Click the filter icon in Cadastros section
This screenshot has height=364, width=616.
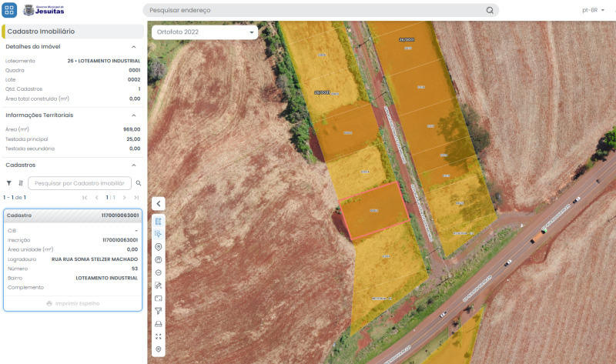pyautogui.click(x=8, y=183)
